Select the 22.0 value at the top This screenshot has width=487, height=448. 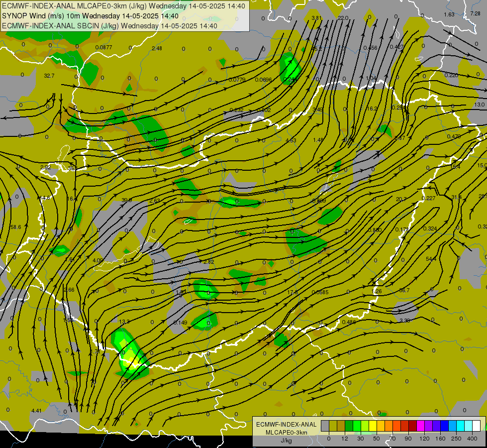click(343, 18)
